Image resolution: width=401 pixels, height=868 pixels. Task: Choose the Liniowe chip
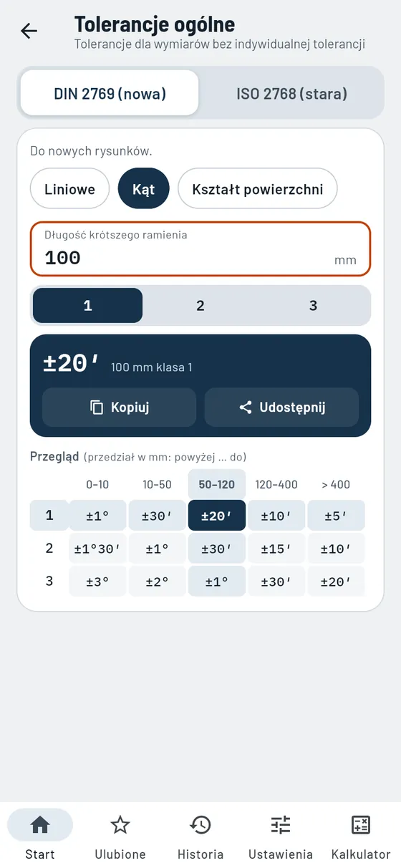[x=69, y=189]
